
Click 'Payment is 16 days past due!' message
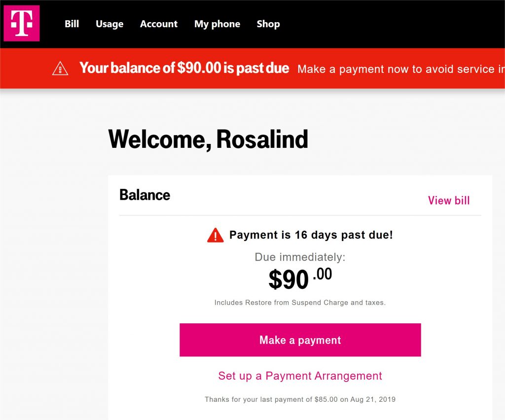(311, 235)
